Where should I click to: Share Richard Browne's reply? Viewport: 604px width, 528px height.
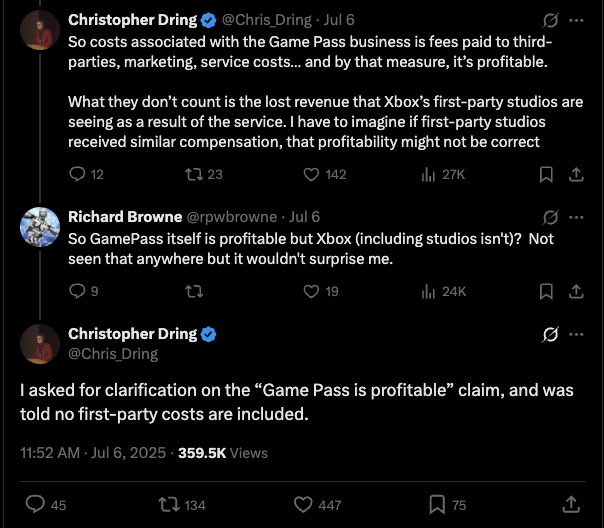[x=575, y=291]
